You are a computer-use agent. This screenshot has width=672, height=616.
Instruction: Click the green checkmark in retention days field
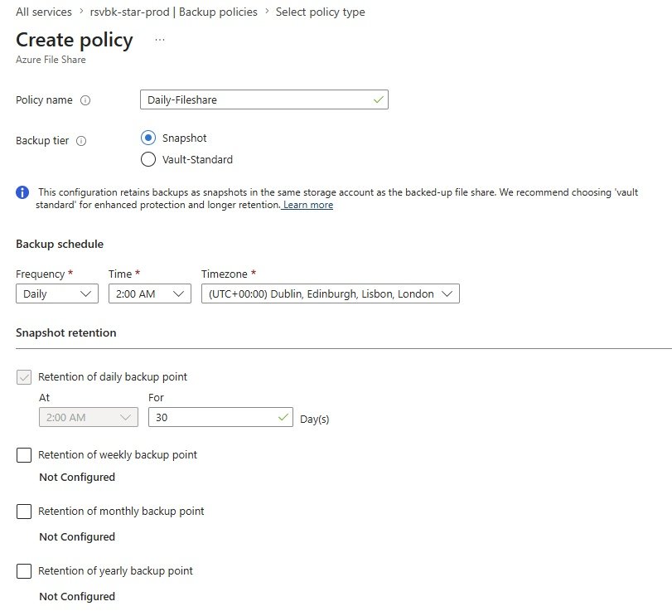[x=283, y=417]
